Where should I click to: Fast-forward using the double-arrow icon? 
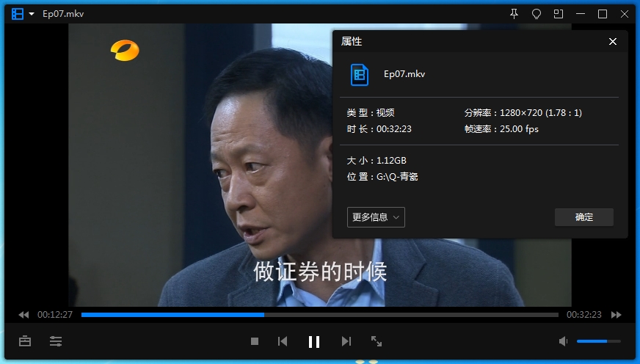pyautogui.click(x=617, y=315)
